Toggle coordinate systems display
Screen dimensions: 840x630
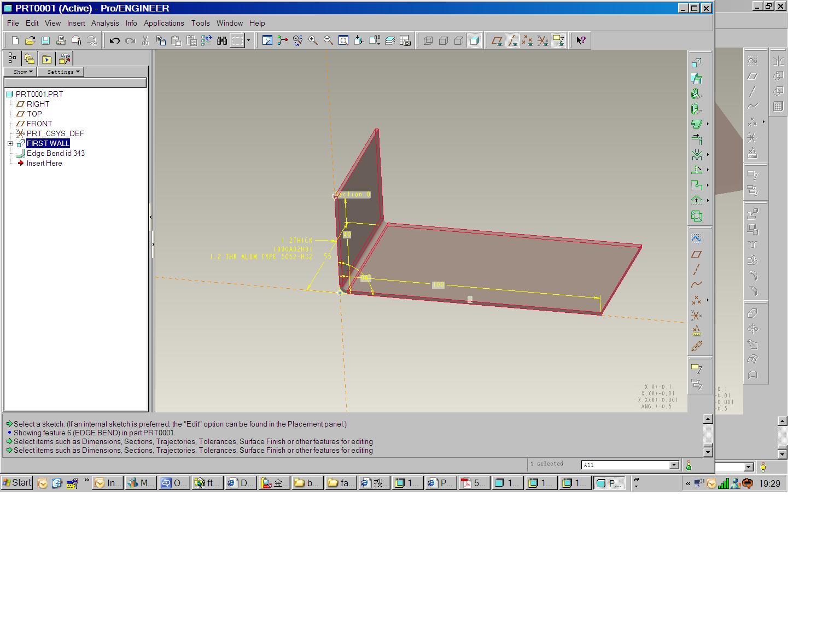[x=542, y=40]
